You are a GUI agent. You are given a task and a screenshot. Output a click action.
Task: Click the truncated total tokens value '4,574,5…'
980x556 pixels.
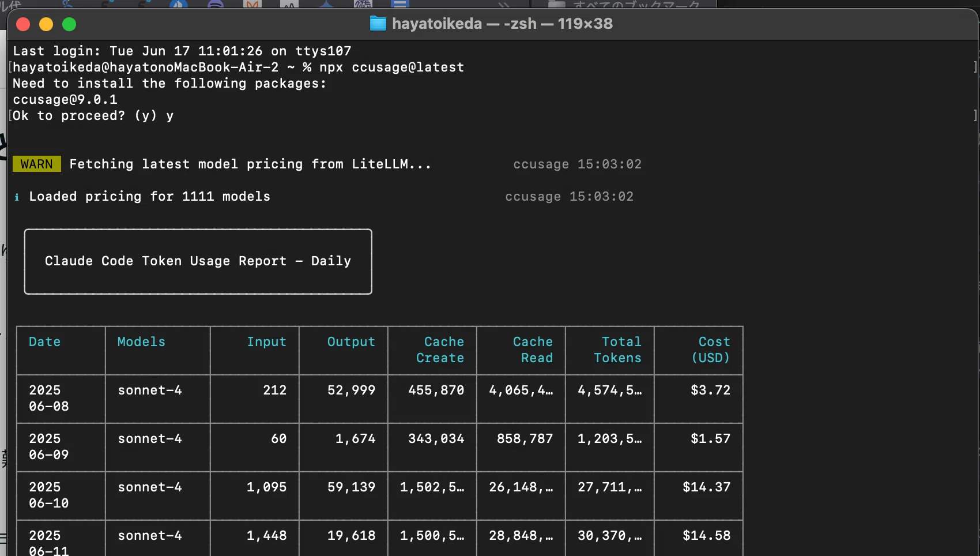coord(610,390)
